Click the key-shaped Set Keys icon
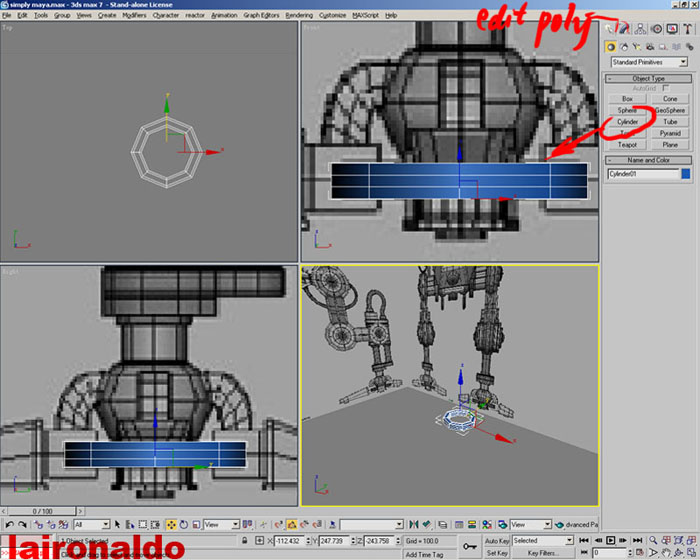This screenshot has width=700, height=560. click(x=466, y=545)
